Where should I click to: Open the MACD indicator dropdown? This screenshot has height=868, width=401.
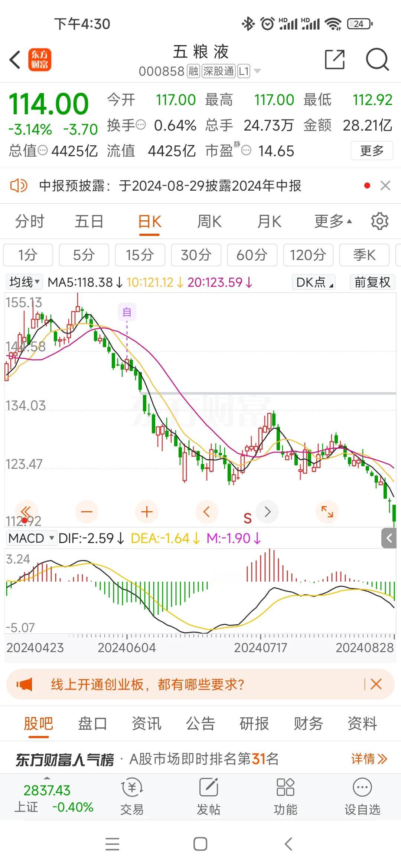pyautogui.click(x=31, y=538)
